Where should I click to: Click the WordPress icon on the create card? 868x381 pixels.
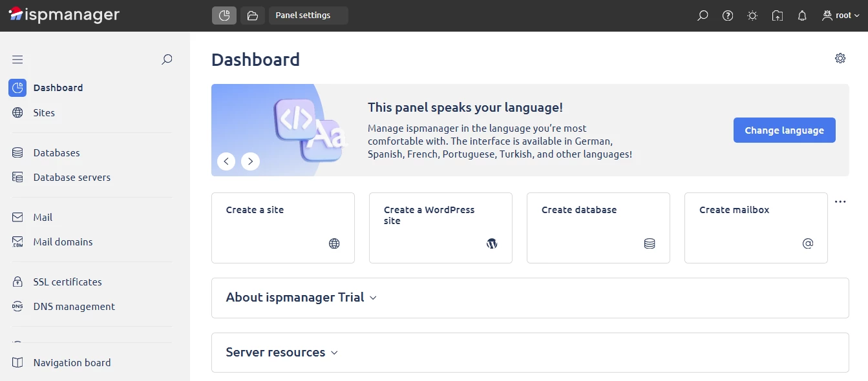[492, 243]
